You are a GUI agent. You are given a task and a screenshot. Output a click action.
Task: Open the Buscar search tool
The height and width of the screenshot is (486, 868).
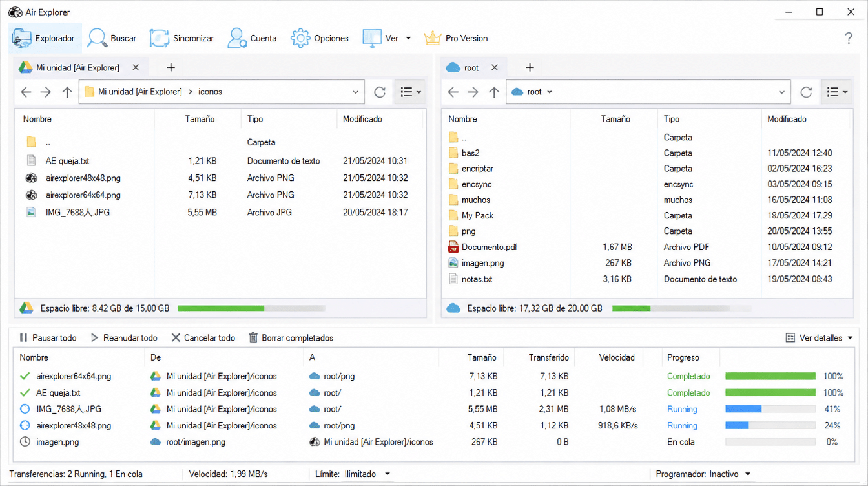coord(112,38)
